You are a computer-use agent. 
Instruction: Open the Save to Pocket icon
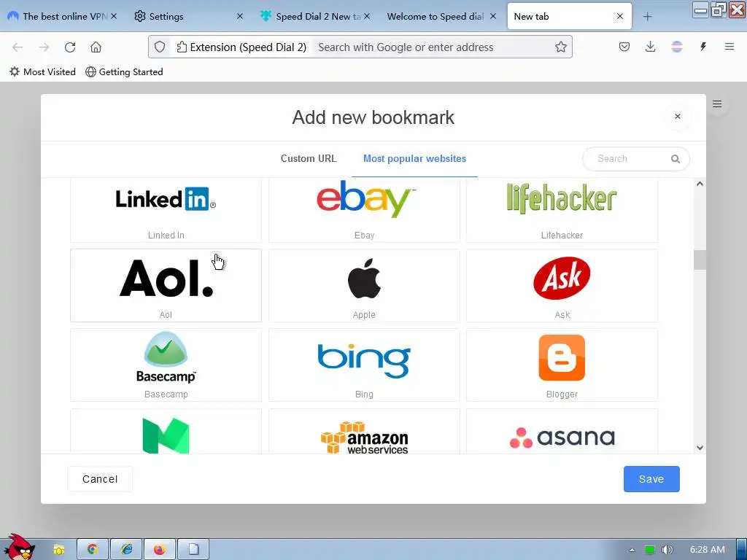[x=624, y=47]
